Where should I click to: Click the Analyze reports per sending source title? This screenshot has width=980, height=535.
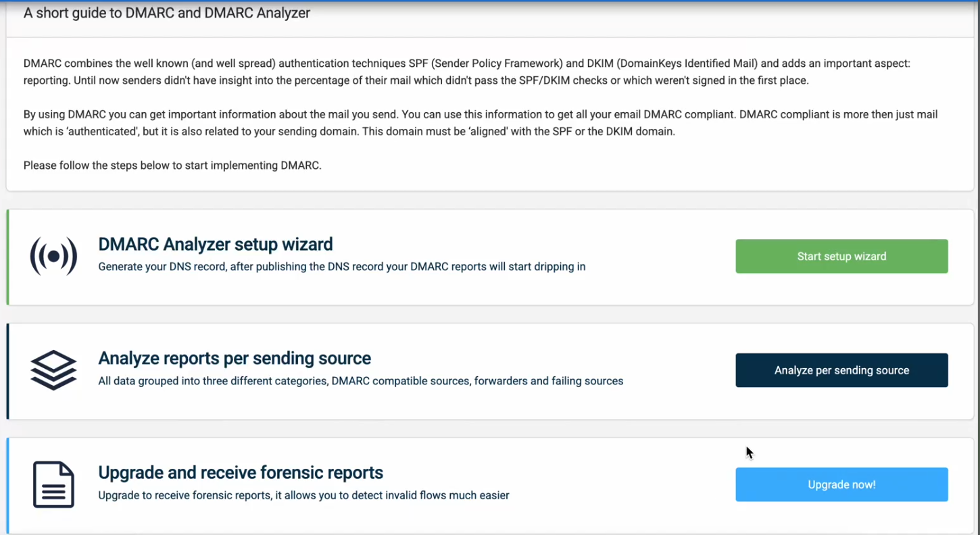point(235,358)
